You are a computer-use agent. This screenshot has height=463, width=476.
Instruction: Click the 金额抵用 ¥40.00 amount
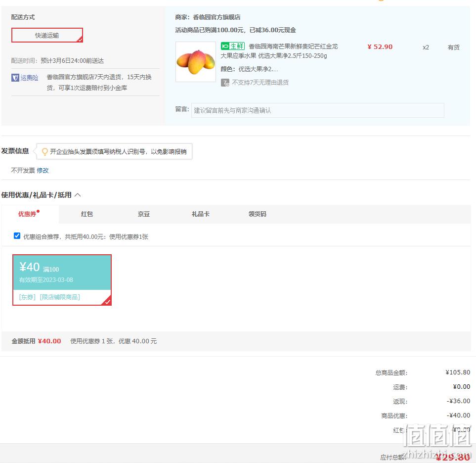coord(49,341)
